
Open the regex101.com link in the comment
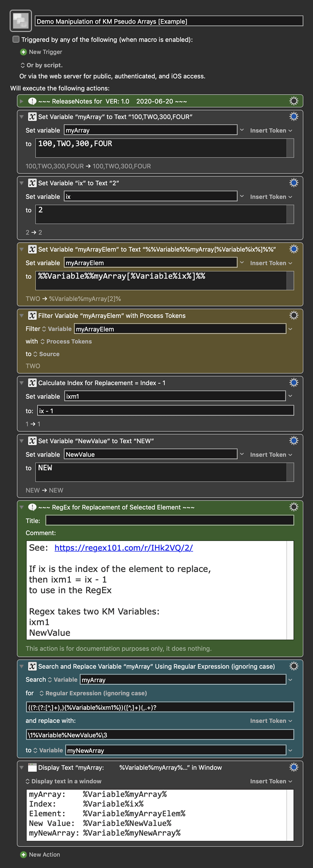pyautogui.click(x=123, y=548)
